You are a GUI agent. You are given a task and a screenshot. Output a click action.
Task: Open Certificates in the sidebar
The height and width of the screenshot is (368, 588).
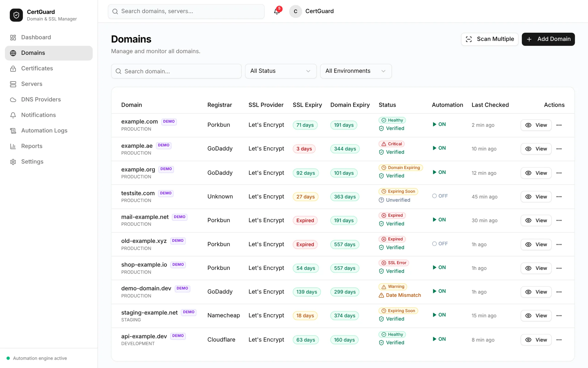(x=49, y=68)
